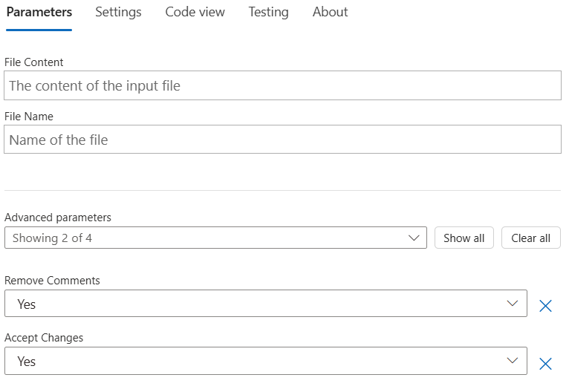The image size is (569, 392).
Task: Click the File Content label text
Action: [34, 62]
